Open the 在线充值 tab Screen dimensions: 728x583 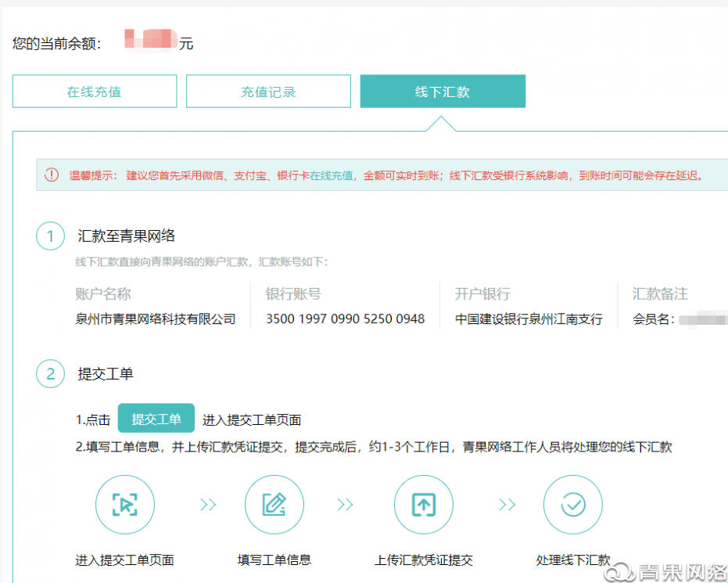pyautogui.click(x=95, y=92)
